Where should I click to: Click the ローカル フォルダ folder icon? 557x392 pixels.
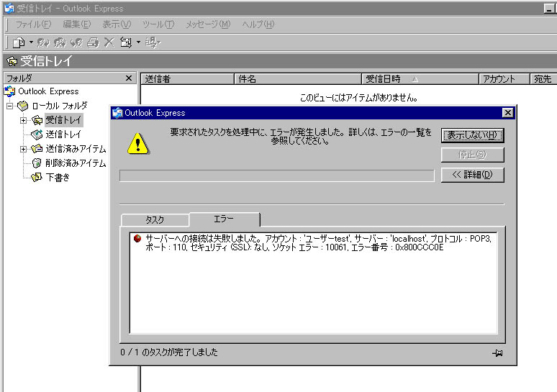coord(23,106)
